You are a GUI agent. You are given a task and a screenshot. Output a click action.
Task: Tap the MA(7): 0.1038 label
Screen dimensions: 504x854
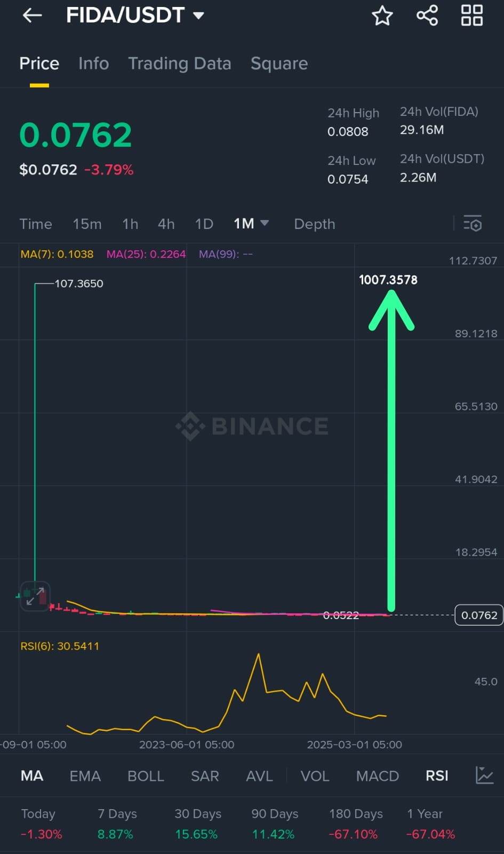pos(57,254)
